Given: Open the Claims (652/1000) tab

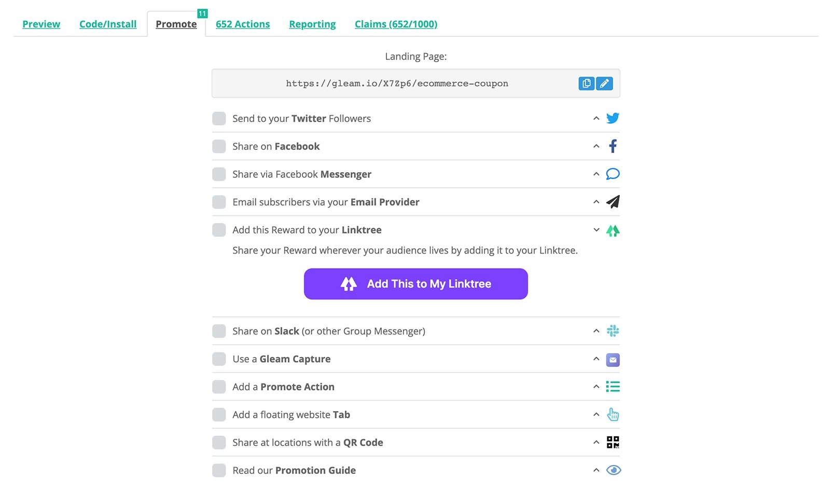Looking at the screenshot, I should pos(396,24).
